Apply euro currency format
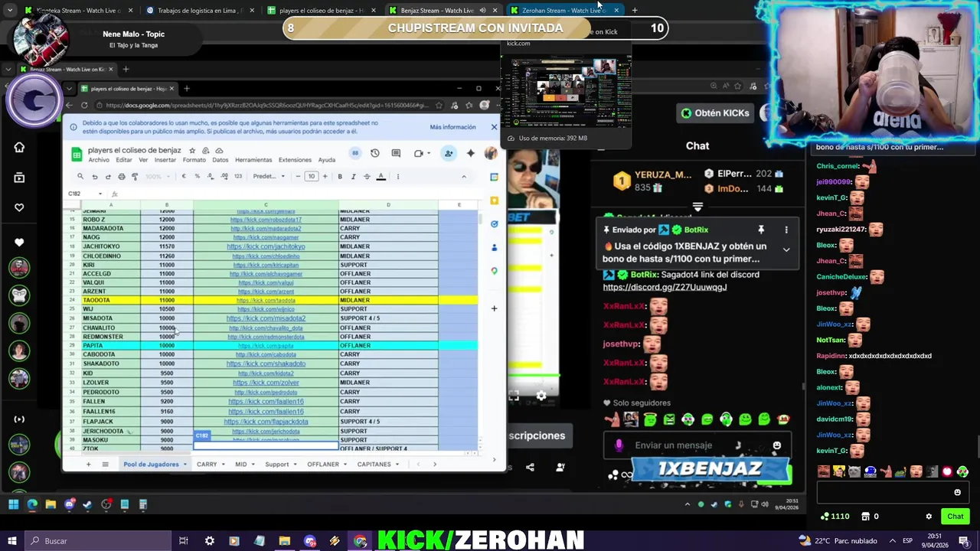 coord(184,177)
